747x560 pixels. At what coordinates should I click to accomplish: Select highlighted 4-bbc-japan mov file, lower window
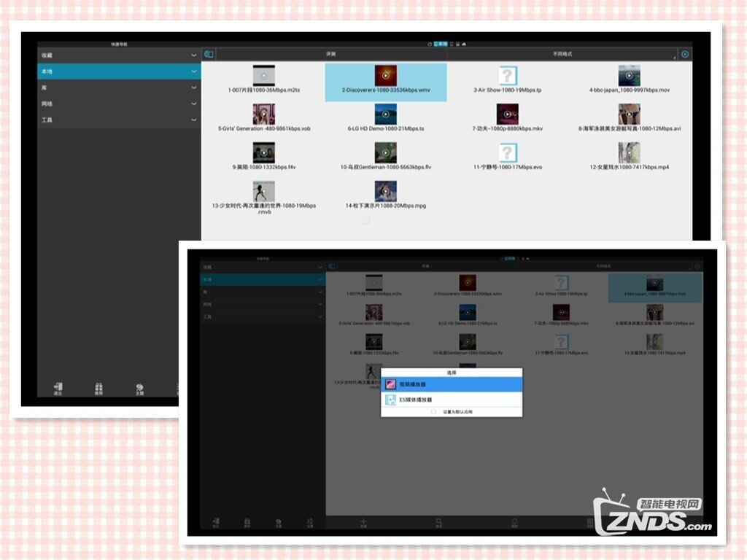[x=655, y=287]
